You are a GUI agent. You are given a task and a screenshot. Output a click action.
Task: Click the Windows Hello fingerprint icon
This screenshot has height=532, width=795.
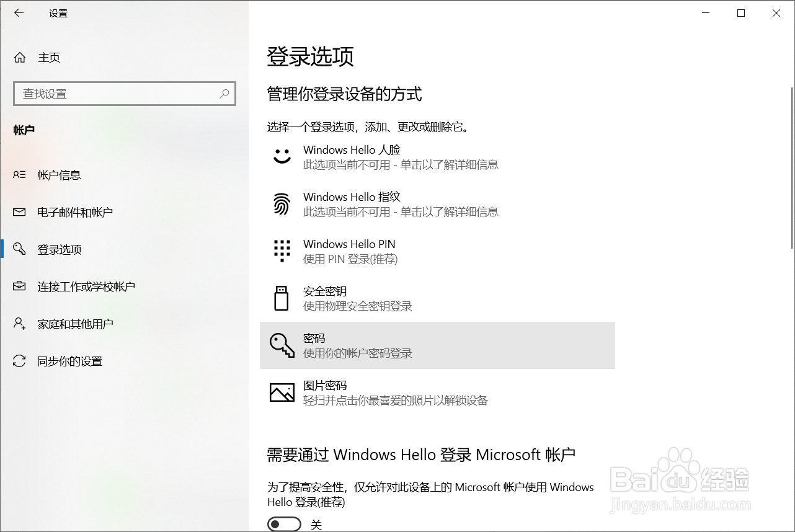(x=282, y=204)
